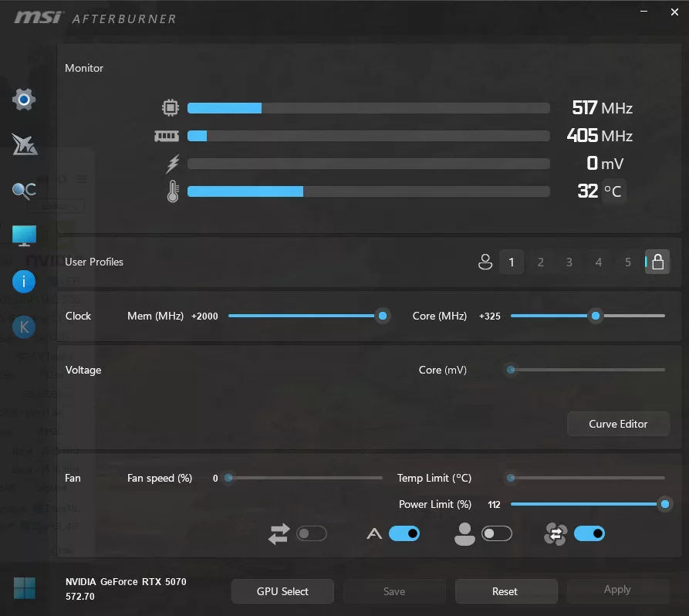Image resolution: width=689 pixels, height=616 pixels.
Task: Click the Fan speed (%) slider handle
Action: click(x=228, y=478)
